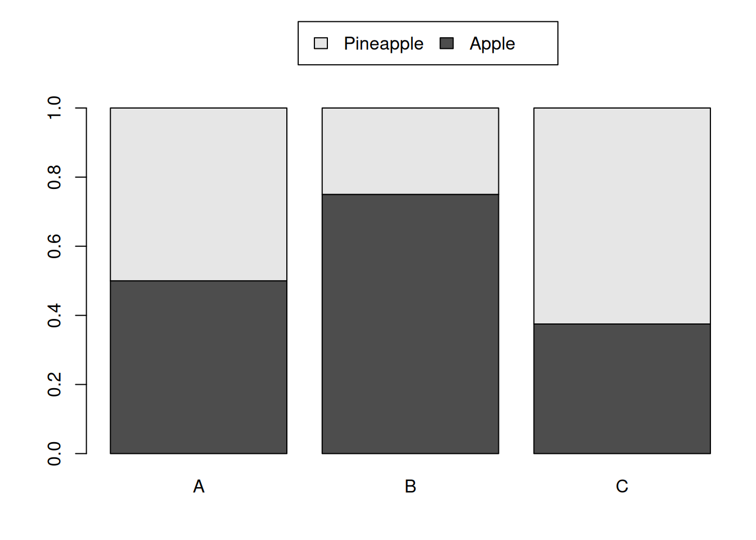Click the 0.0 y-axis tick label
756x540 pixels.
(54, 454)
